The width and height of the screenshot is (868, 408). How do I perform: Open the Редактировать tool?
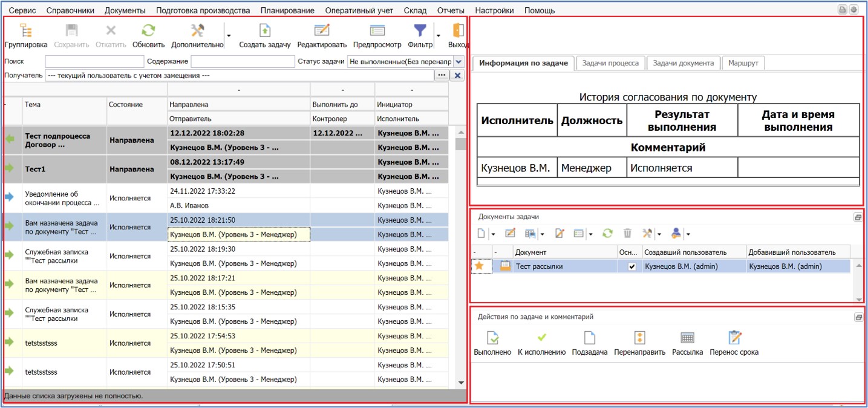tap(322, 31)
